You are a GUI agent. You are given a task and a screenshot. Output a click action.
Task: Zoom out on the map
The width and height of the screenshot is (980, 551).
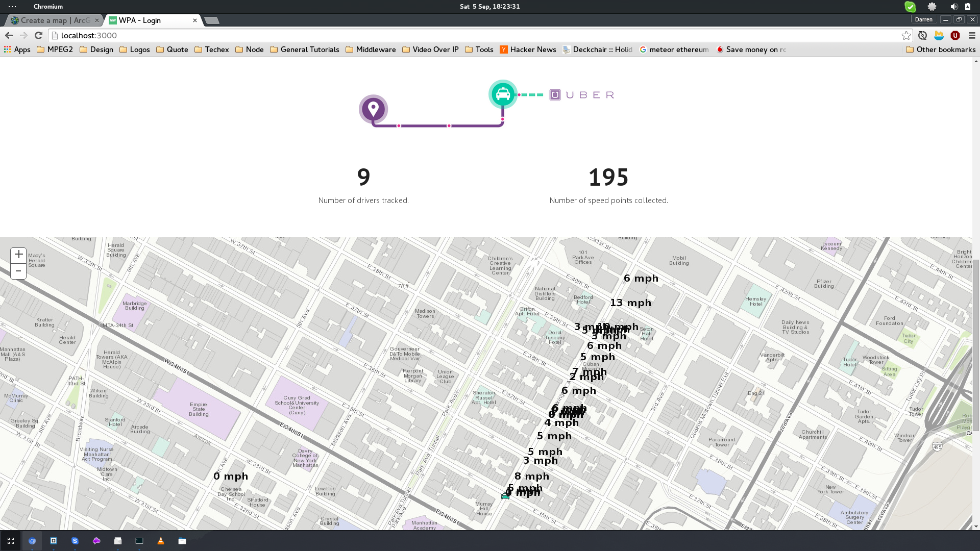click(18, 271)
